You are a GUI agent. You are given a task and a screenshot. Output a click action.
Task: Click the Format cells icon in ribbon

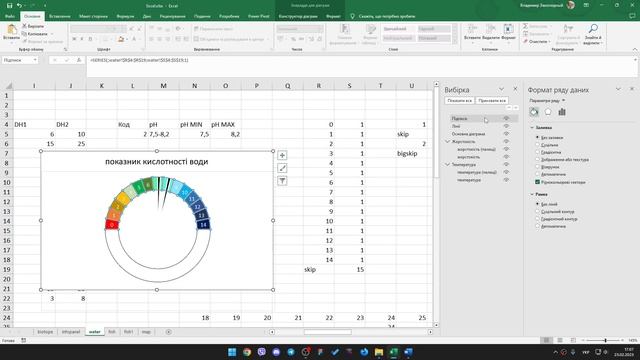click(508, 29)
